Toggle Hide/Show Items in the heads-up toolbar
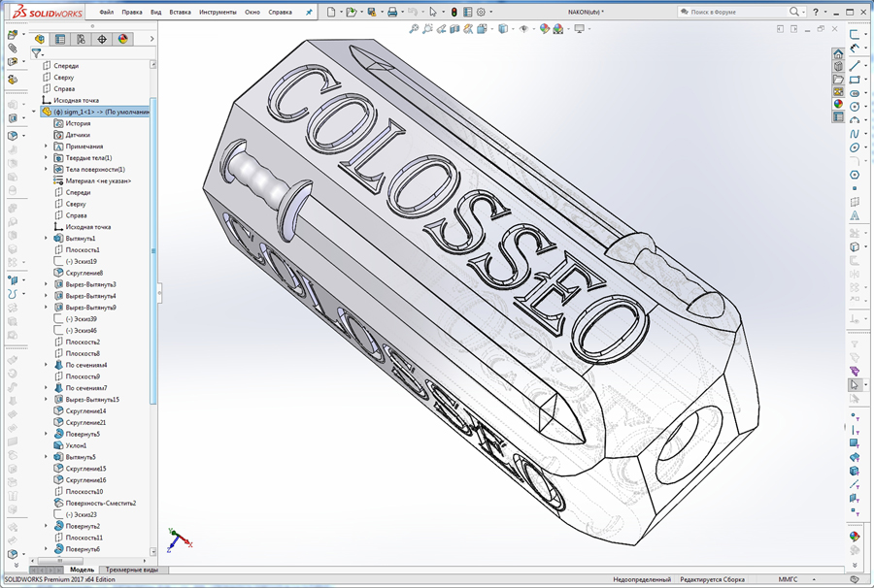874x588 pixels. tap(523, 29)
